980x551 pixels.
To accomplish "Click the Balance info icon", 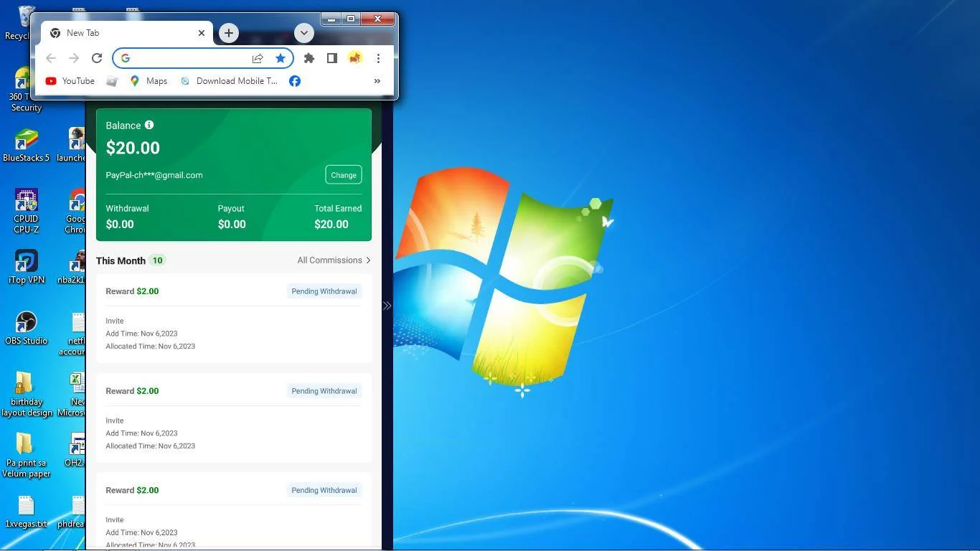I will 149,125.
